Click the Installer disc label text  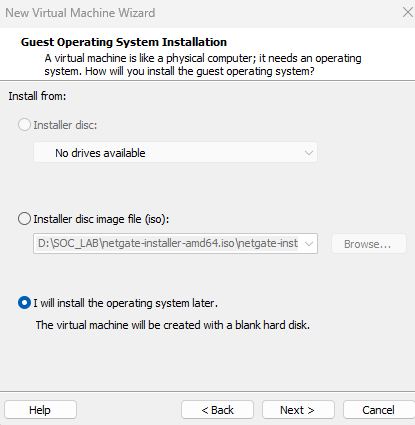(x=65, y=125)
